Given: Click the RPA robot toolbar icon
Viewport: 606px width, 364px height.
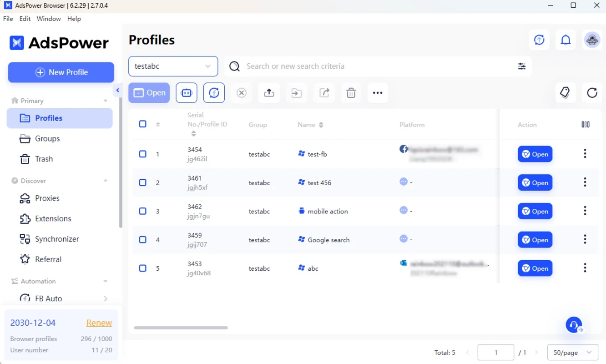Looking at the screenshot, I should pyautogui.click(x=187, y=93).
